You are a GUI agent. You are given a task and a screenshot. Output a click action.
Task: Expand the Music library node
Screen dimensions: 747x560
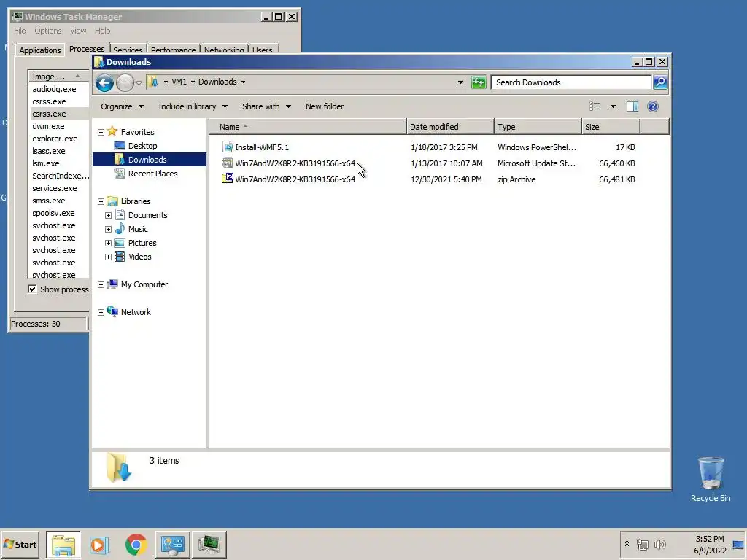click(108, 230)
